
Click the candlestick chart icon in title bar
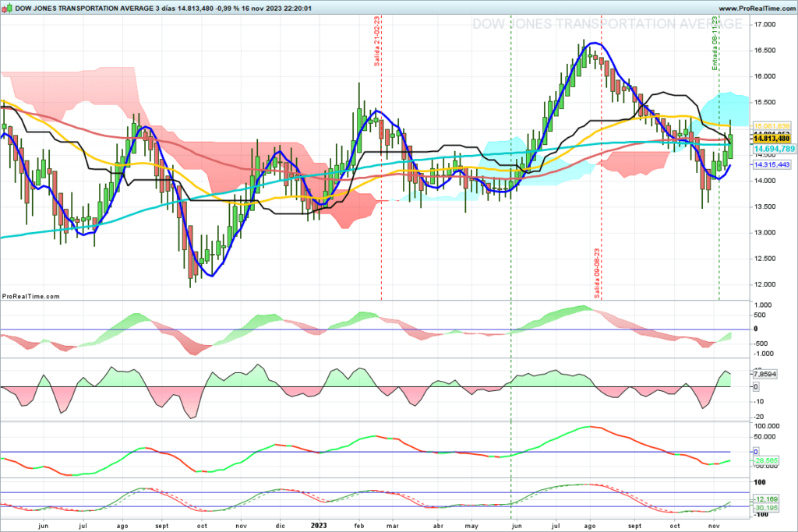pos(7,8)
